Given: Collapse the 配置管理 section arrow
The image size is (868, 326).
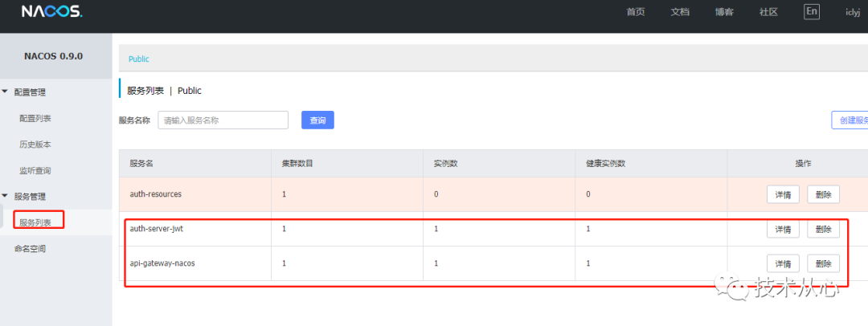Looking at the screenshot, I should 5,92.
